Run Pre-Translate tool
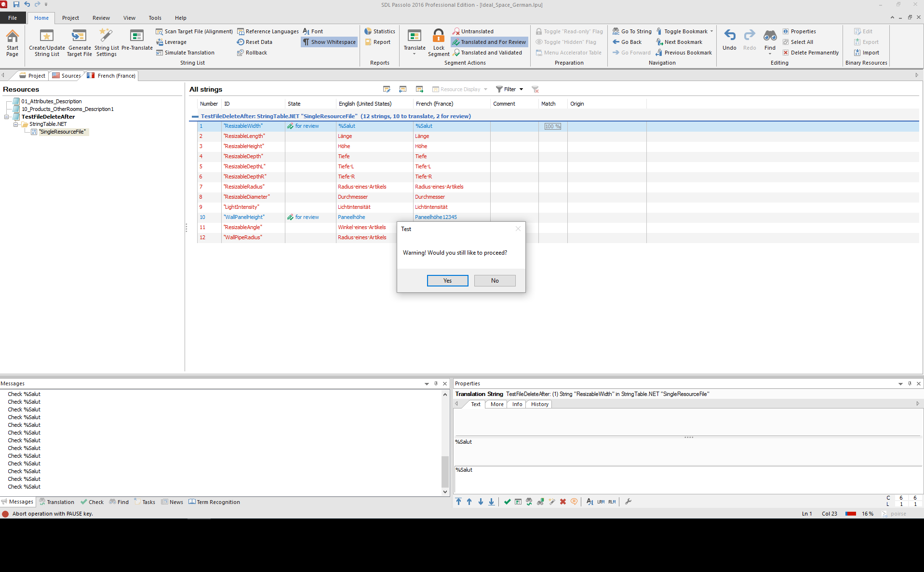 click(x=137, y=40)
